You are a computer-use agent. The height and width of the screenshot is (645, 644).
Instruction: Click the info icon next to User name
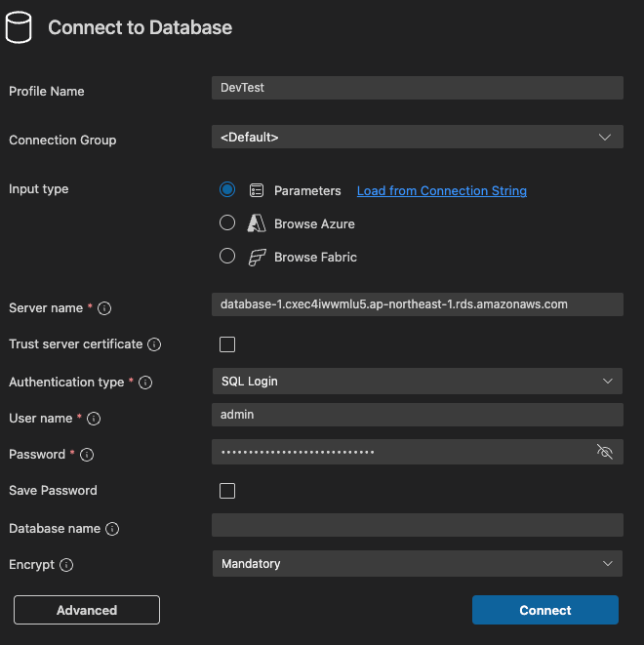[94, 419]
